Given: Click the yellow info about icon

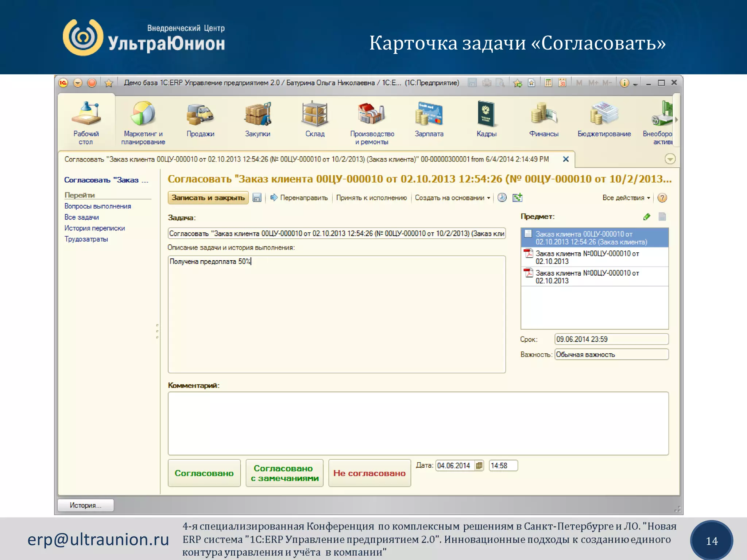Looking at the screenshot, I should coord(624,83).
